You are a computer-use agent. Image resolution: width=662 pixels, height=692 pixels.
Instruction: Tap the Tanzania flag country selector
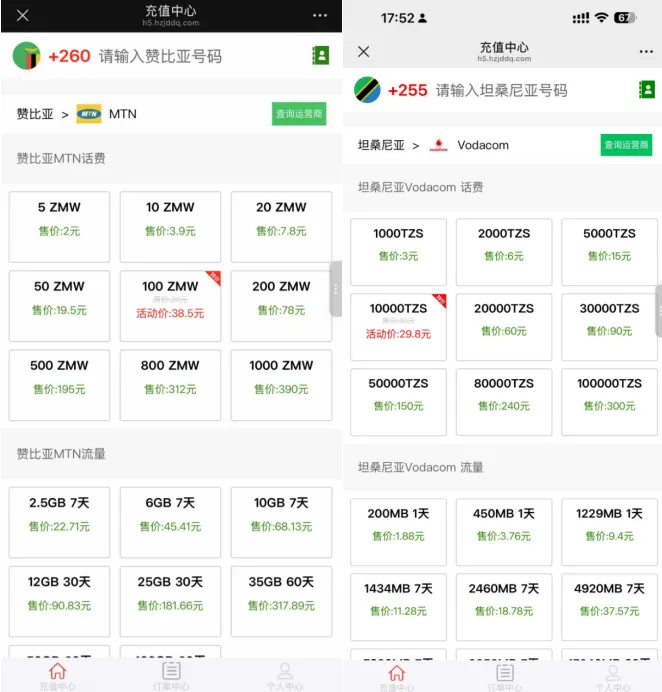(x=367, y=90)
